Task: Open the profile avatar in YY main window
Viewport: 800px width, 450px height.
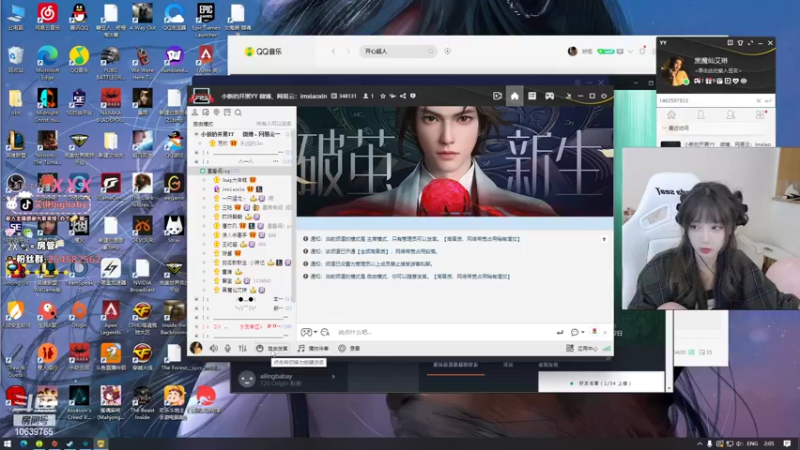Action: coord(675,70)
